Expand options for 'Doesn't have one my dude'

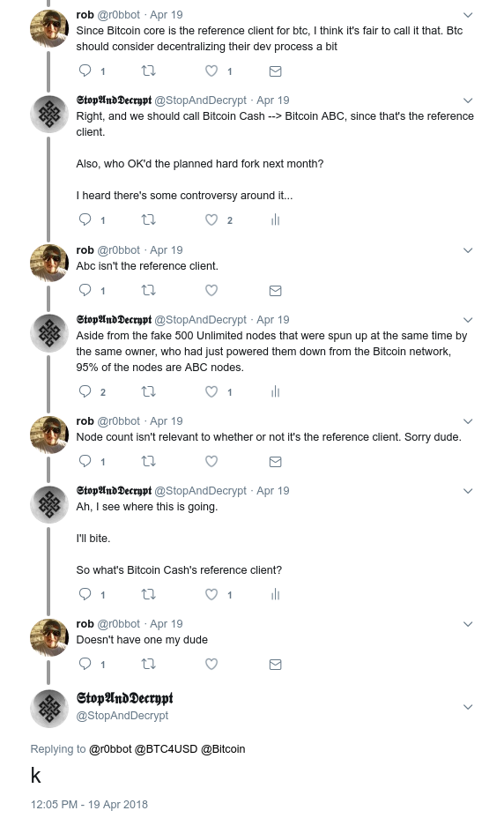pos(468,624)
